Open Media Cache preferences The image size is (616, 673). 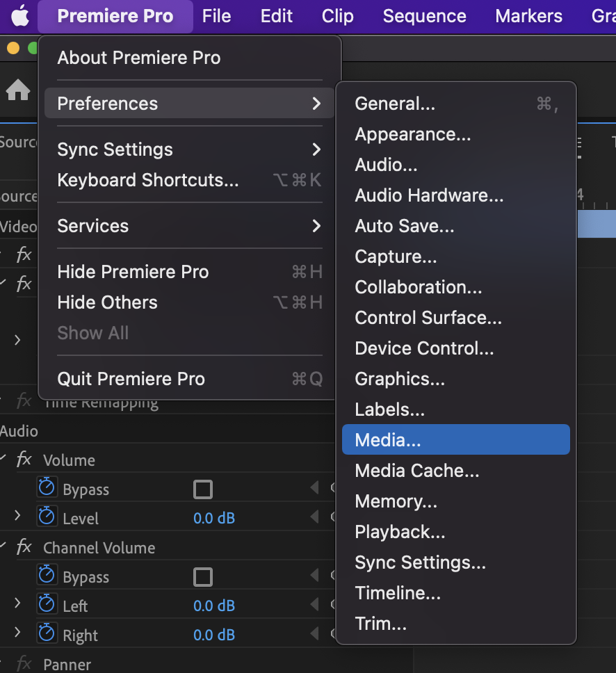click(456, 471)
